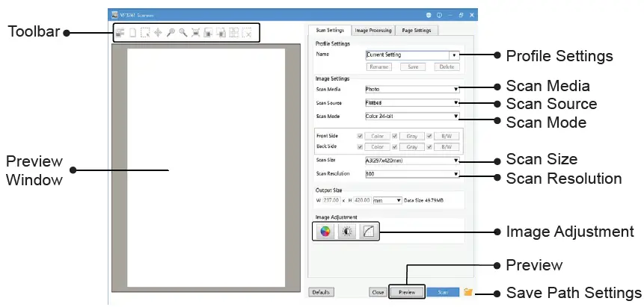Switch to the Image Processing tab
644x307 pixels.
click(x=373, y=31)
